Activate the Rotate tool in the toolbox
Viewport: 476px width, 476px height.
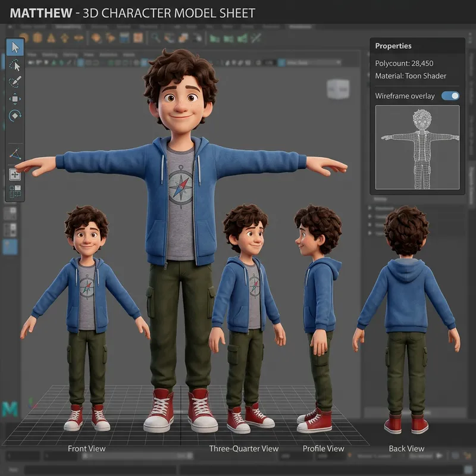(15, 115)
